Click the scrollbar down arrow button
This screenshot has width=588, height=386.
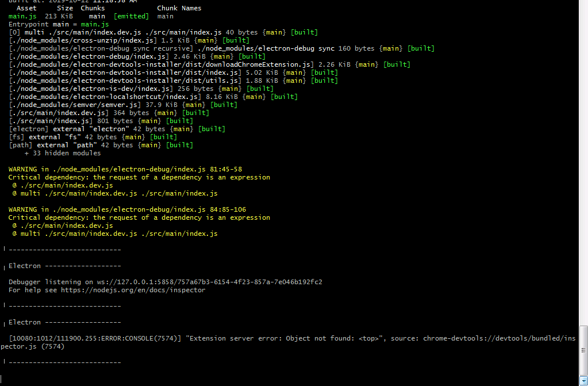(x=583, y=381)
